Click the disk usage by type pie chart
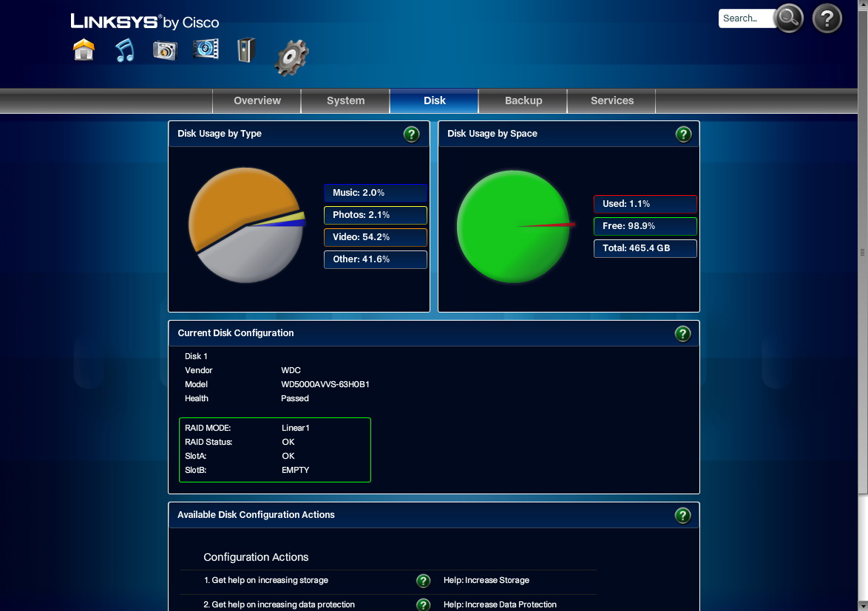Viewport: 868px width, 611px height. point(247,225)
